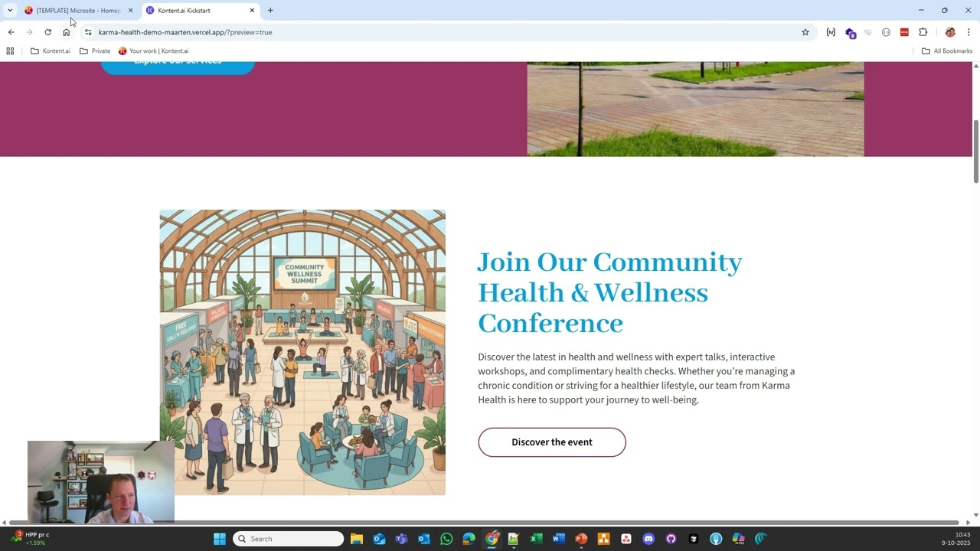Click the address bar URL

tap(185, 32)
